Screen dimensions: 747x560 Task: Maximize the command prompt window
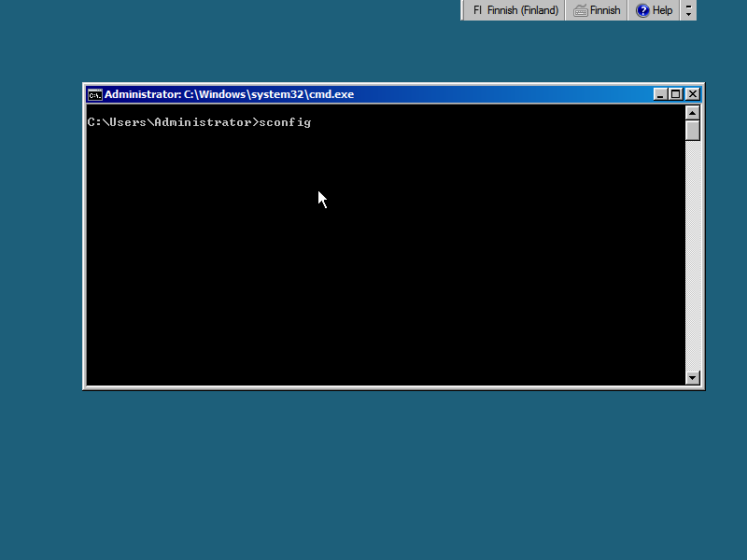click(676, 94)
